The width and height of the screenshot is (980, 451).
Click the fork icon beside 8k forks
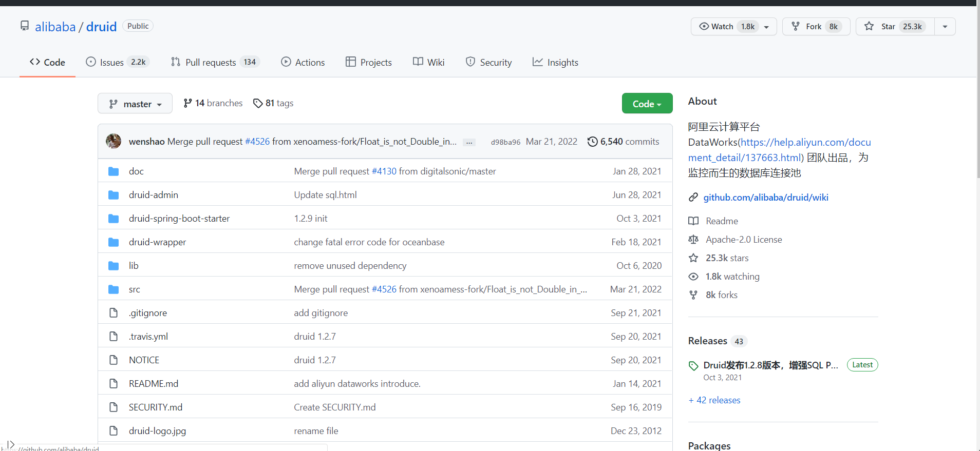[x=693, y=295]
